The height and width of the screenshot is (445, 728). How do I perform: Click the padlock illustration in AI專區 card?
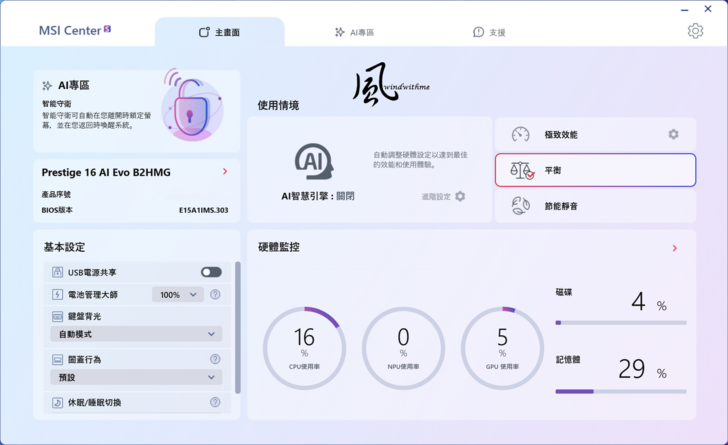click(x=192, y=106)
